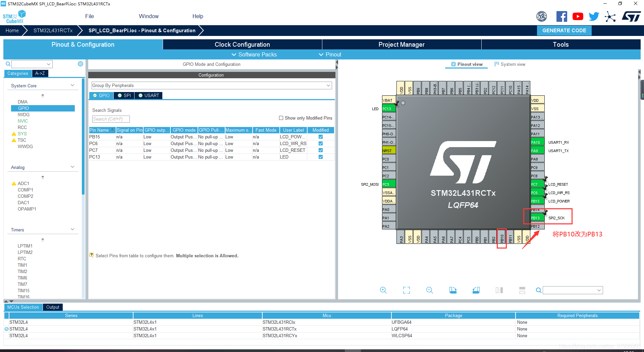Open the Group By Peripherals dropdown
The height and width of the screenshot is (352, 644).
pyautogui.click(x=212, y=85)
